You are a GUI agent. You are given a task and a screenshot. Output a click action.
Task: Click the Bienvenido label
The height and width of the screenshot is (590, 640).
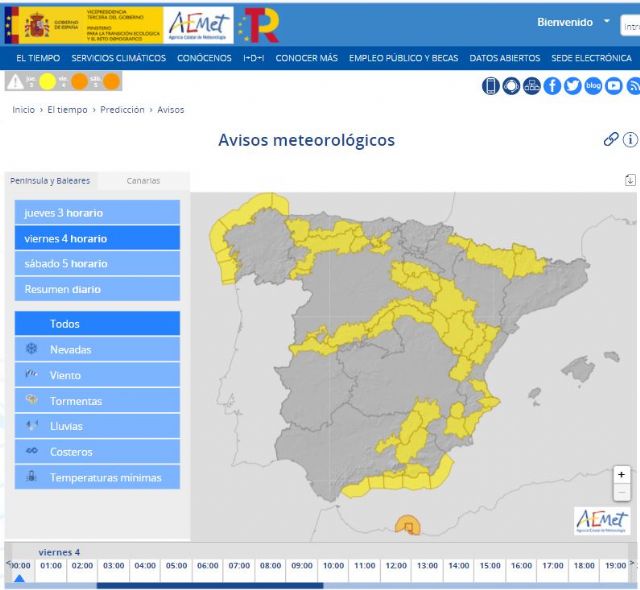click(564, 22)
